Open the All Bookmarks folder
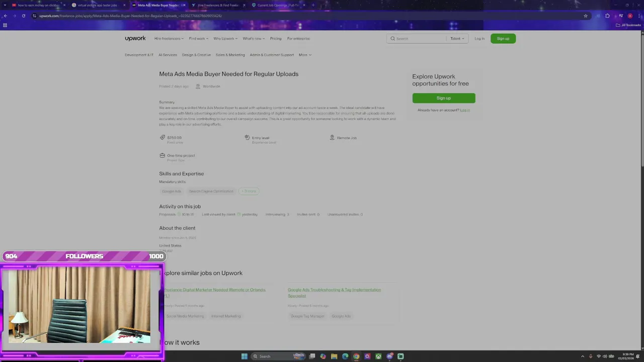Image resolution: width=644 pixels, height=362 pixels. pos(628,25)
